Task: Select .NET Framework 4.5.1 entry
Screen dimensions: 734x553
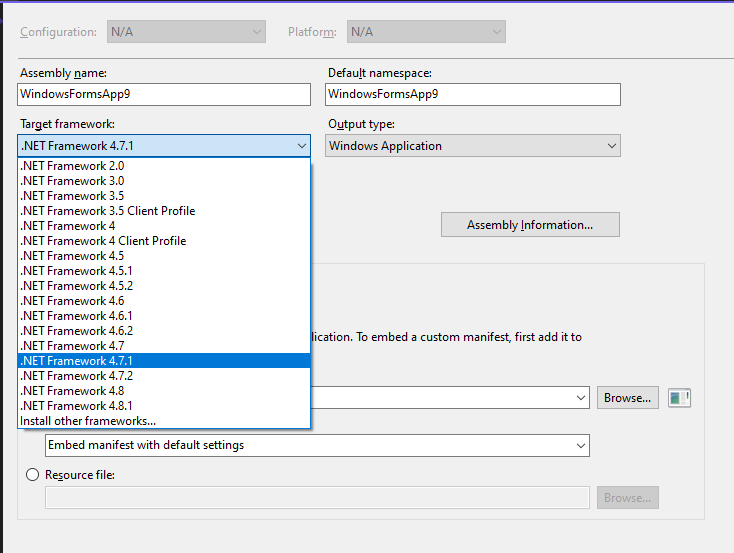Action: pyautogui.click(x=164, y=271)
